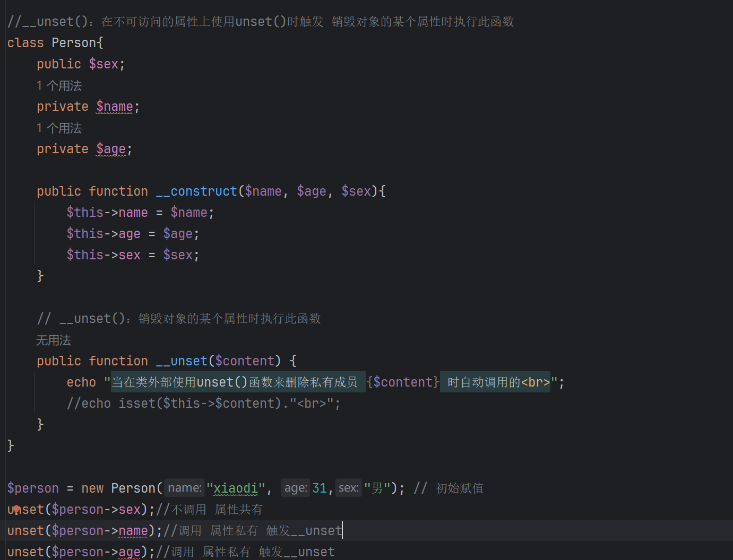Click the 'class' keyword at the start of the class declaration

pyautogui.click(x=25, y=43)
